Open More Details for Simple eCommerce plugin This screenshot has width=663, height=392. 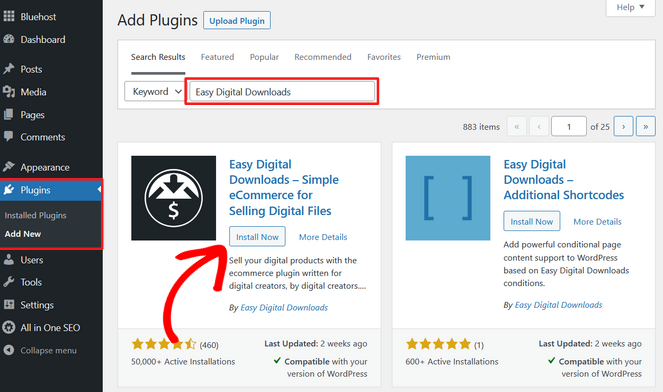(323, 237)
